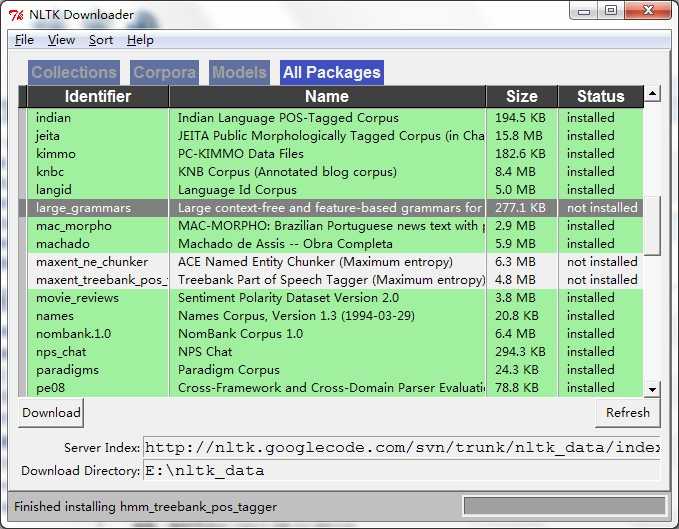
Task: Click the Refresh button
Action: point(627,413)
